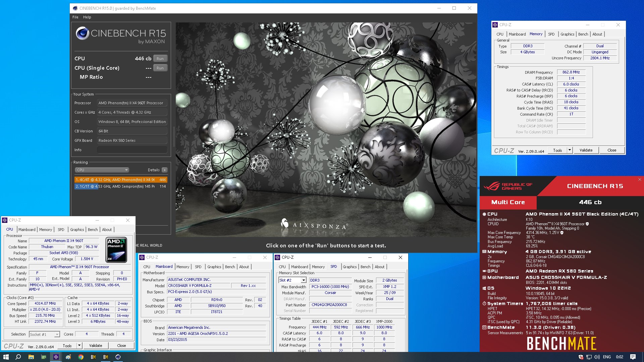644x362 pixels.
Task: Open the notification center icon
Action: [x=633, y=357]
